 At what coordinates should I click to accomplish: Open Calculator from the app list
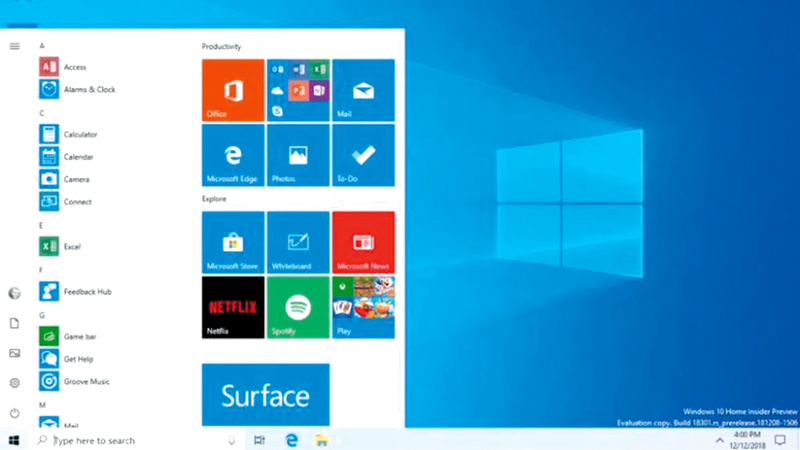tap(80, 134)
